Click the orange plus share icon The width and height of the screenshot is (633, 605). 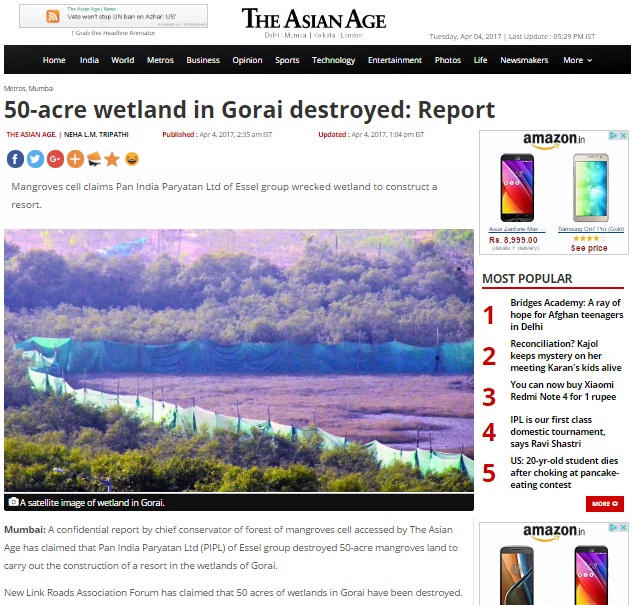point(75,159)
